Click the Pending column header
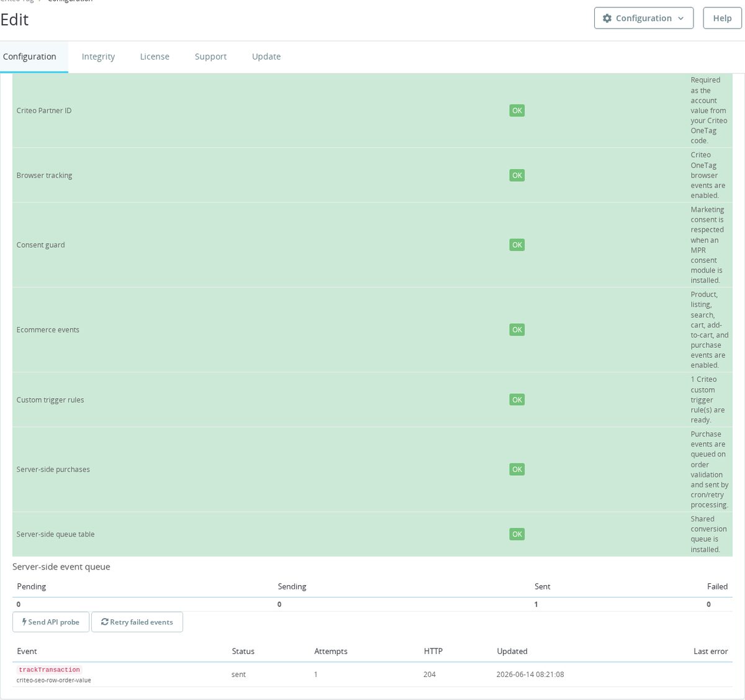Image resolution: width=745 pixels, height=700 pixels. tap(32, 586)
